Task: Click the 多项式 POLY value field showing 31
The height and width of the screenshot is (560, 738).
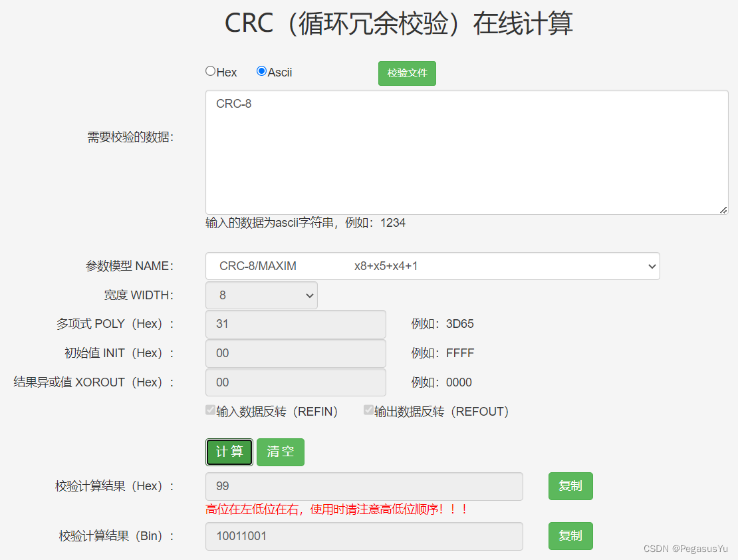Action: click(295, 324)
